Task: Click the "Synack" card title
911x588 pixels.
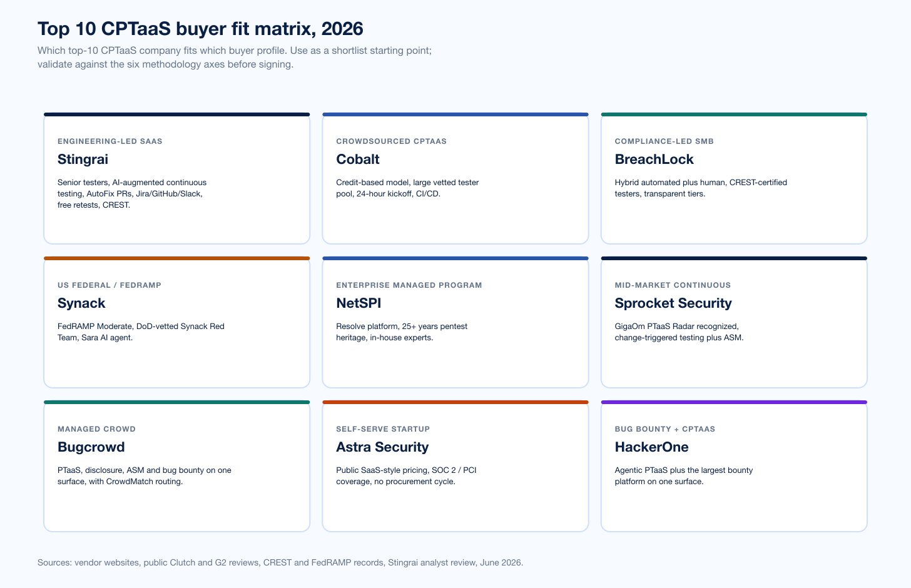Action: coord(81,303)
